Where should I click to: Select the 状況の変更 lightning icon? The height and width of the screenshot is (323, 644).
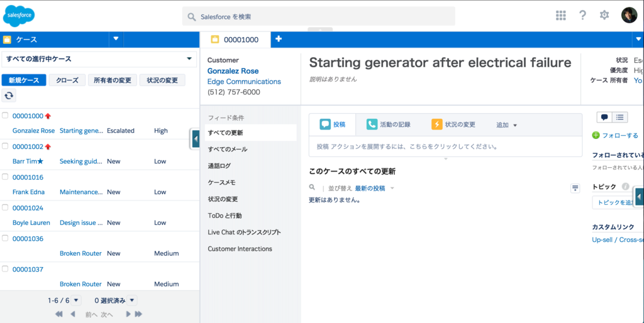coord(437,125)
